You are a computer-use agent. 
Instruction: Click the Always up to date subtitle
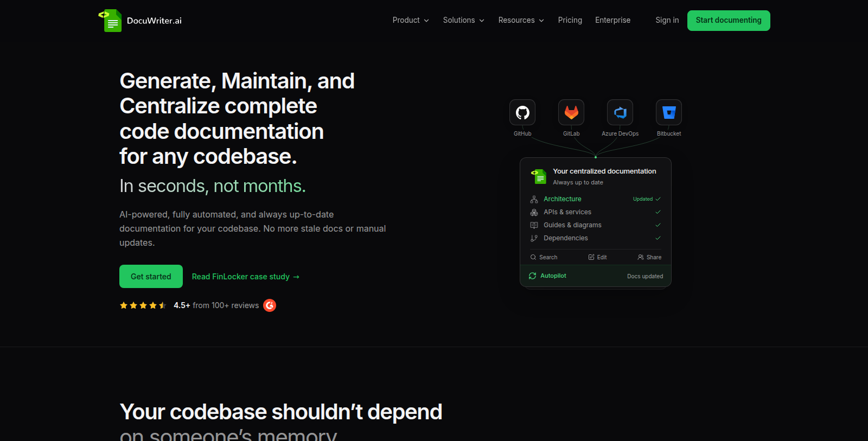pyautogui.click(x=578, y=183)
